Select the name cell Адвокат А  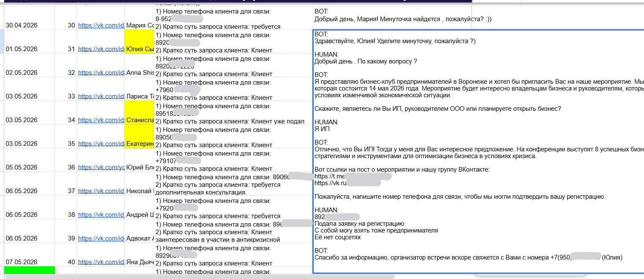click(139, 231)
